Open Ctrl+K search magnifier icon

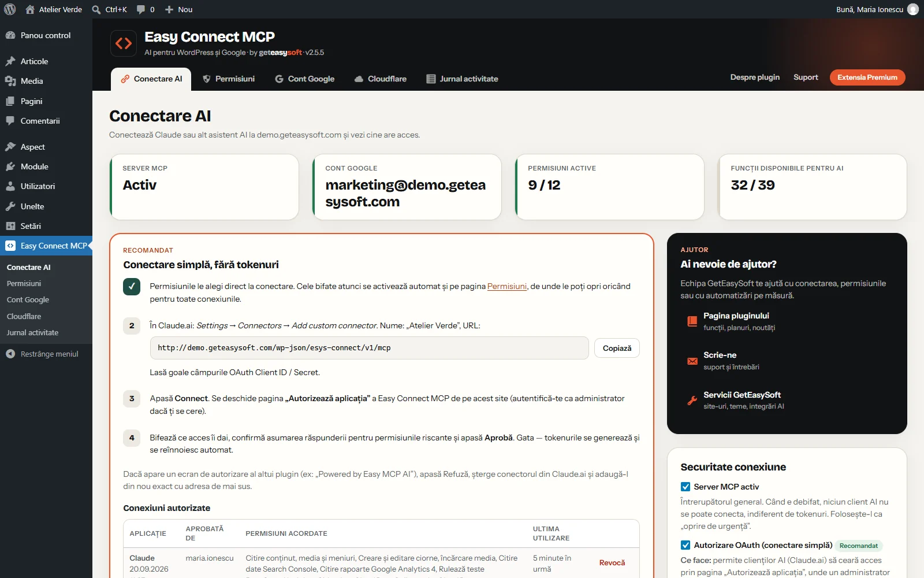96,9
